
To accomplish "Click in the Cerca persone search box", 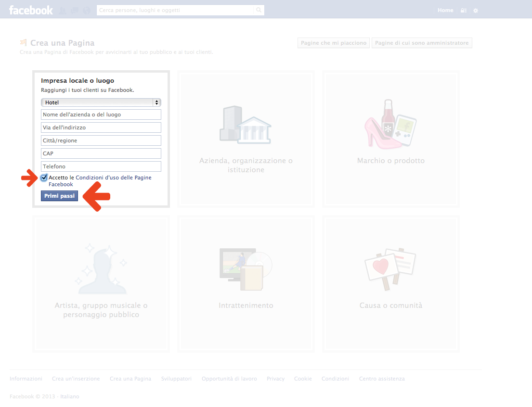I will click(x=176, y=10).
